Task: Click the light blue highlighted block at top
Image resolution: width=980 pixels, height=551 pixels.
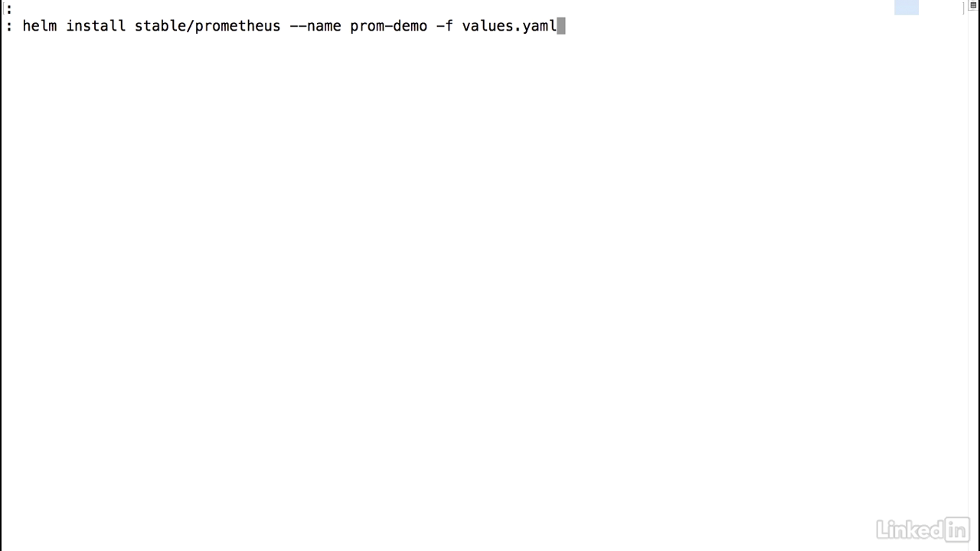Action: point(906,7)
